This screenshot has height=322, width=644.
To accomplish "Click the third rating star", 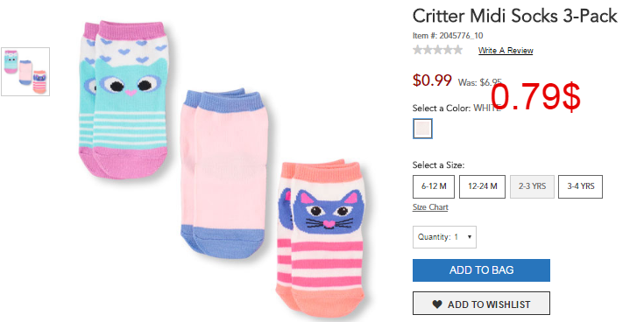I will click(x=437, y=50).
